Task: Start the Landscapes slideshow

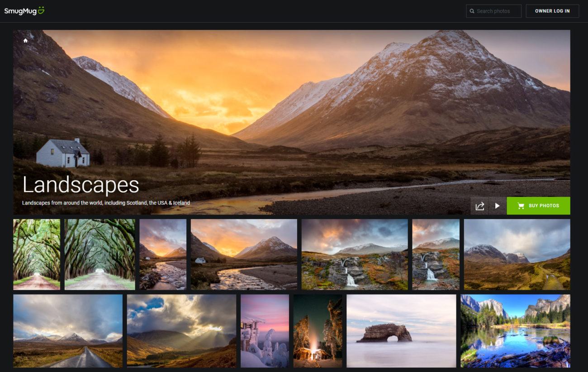Action: click(x=497, y=205)
